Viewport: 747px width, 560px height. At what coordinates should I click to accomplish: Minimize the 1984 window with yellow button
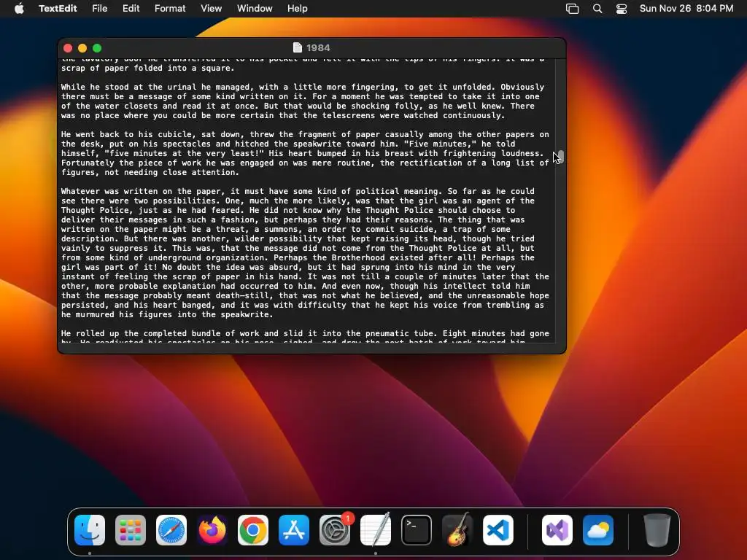pyautogui.click(x=82, y=48)
